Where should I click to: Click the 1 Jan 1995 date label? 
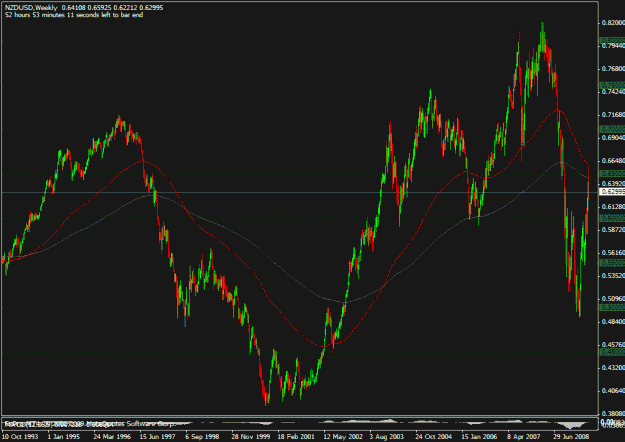point(64,436)
